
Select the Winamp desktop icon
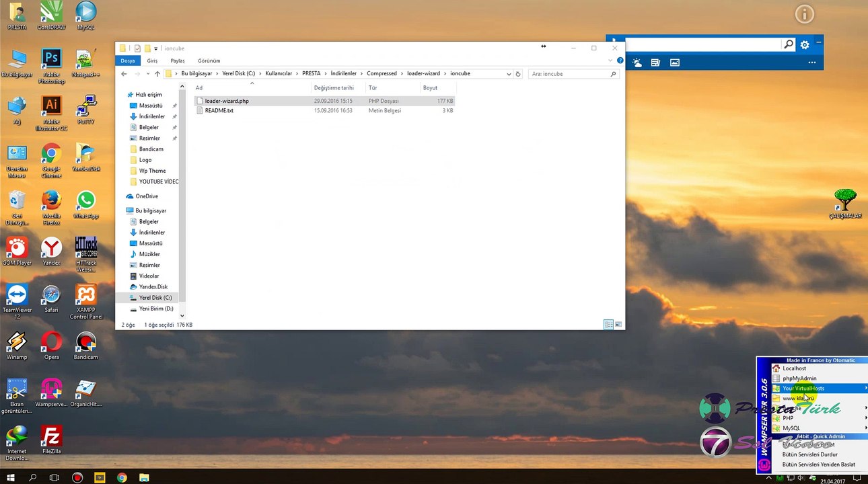(x=17, y=346)
